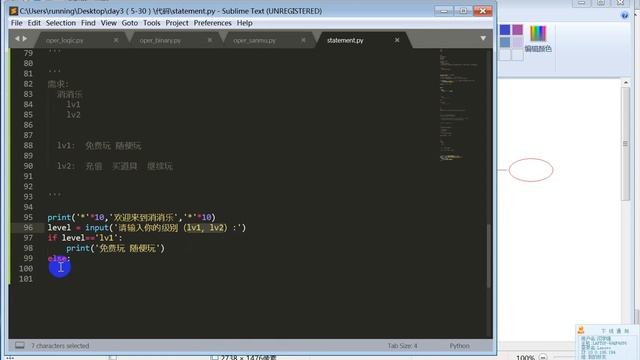Open Paint help via blue question icon

pos(624,16)
